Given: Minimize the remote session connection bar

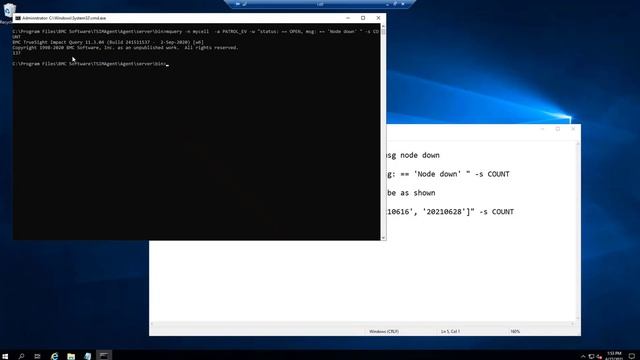Looking at the screenshot, I should (387, 4).
